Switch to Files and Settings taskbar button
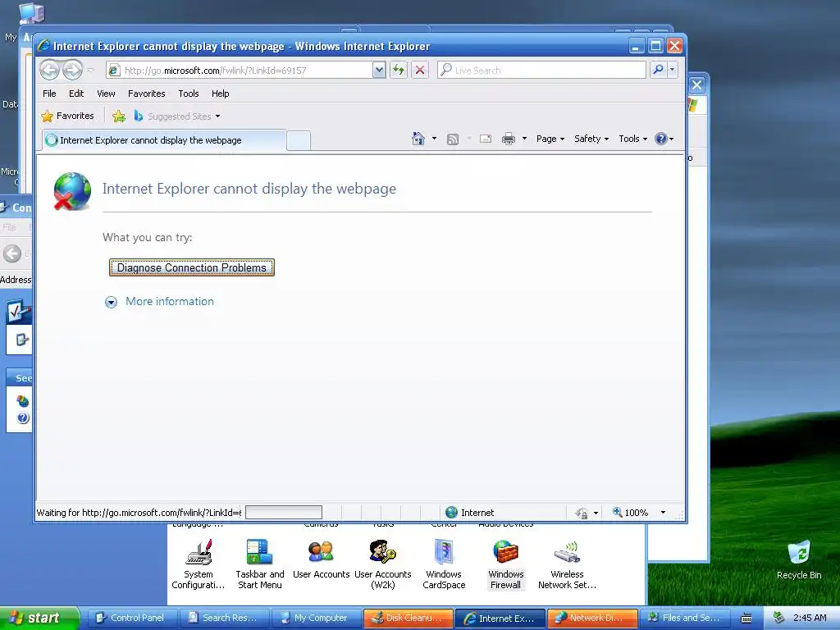Image resolution: width=840 pixels, height=630 pixels. pyautogui.click(x=685, y=619)
